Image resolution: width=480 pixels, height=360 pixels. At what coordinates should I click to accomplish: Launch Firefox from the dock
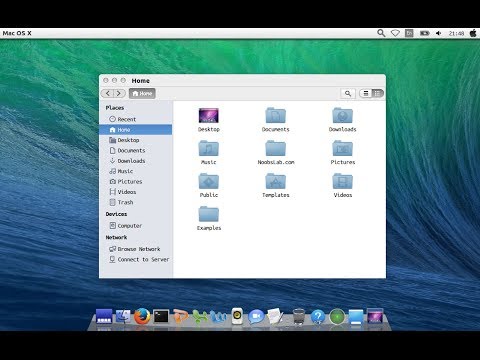coord(142,316)
